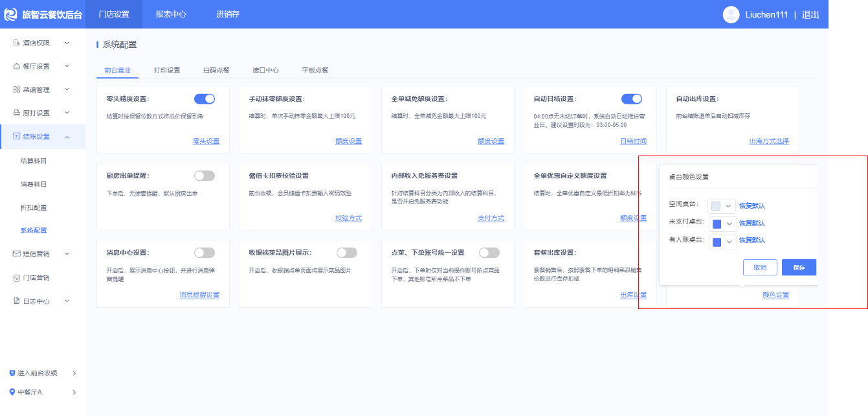Click the 结账设置 sidebar icon
The width and height of the screenshot is (868, 416).
click(17, 137)
